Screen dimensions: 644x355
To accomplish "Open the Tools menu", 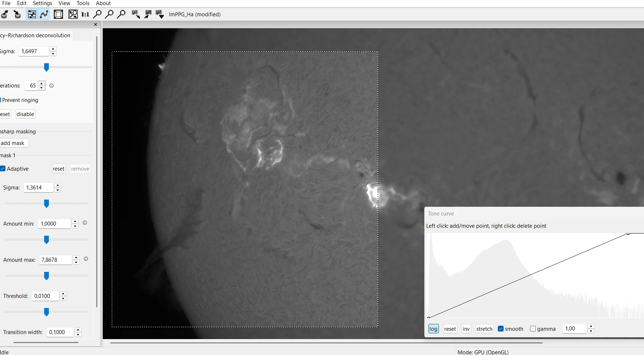I will tap(83, 3).
